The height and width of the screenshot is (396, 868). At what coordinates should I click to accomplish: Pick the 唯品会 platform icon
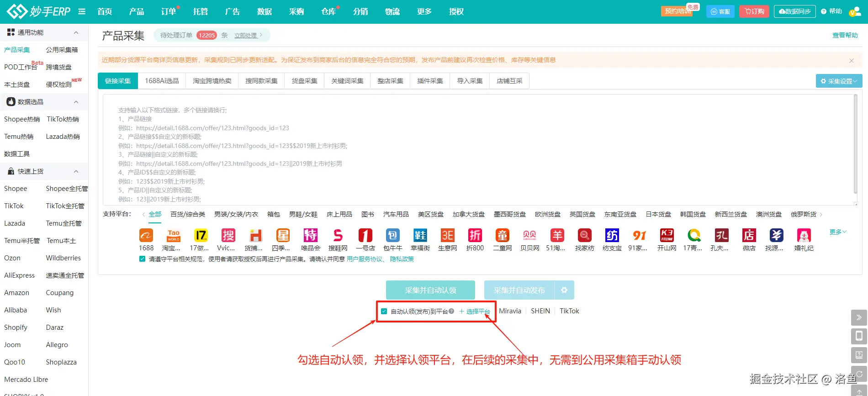pyautogui.click(x=311, y=235)
